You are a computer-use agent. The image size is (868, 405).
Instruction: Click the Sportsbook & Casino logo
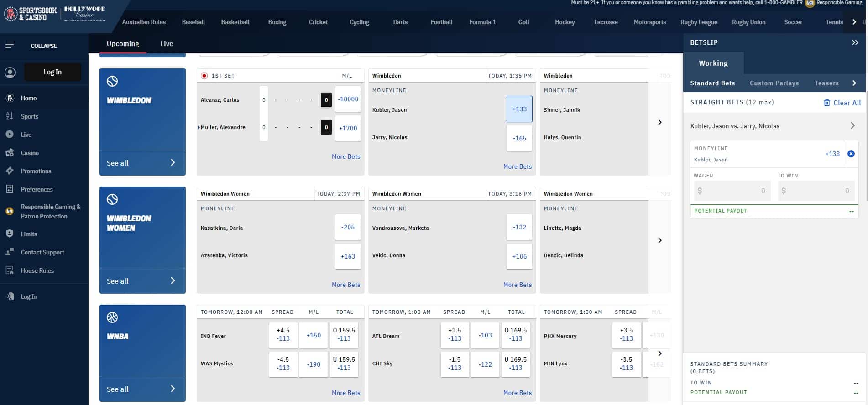coord(31,14)
